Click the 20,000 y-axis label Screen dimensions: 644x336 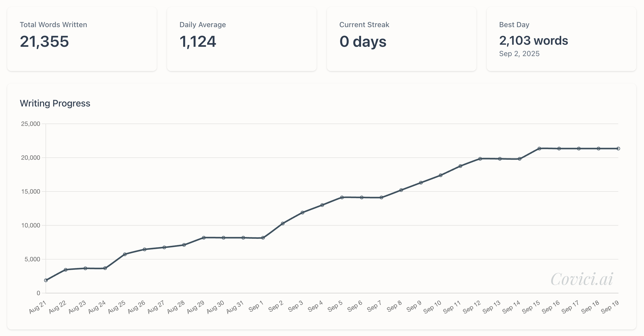point(31,158)
